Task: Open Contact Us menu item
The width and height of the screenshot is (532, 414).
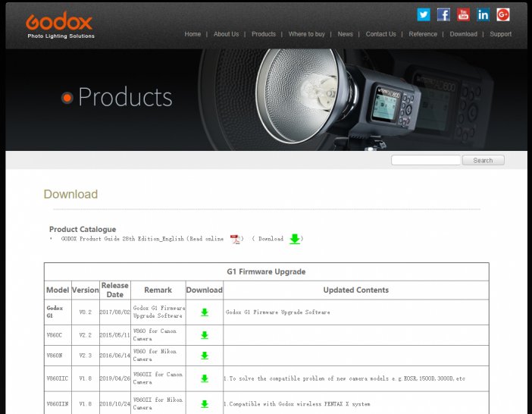Action: tap(380, 34)
